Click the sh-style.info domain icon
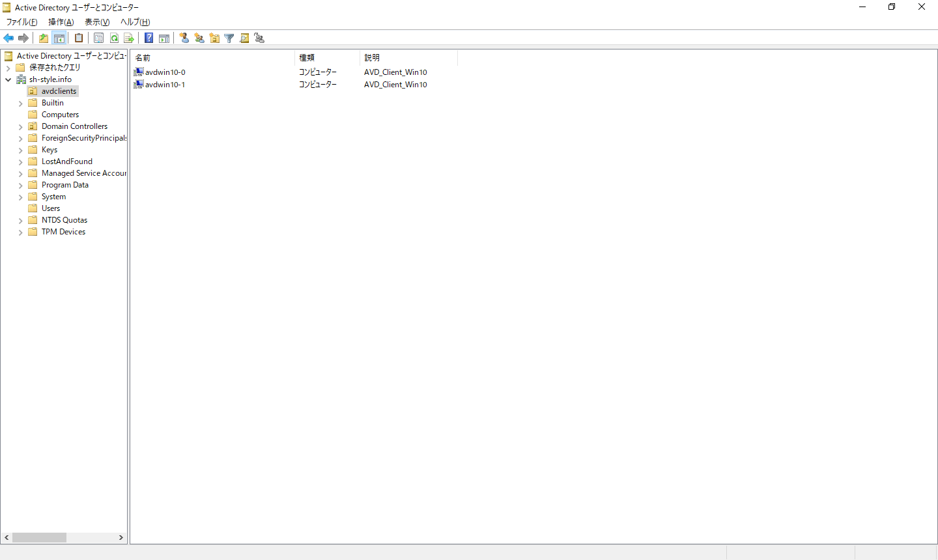Screen dimensions: 938x560 coord(21,79)
